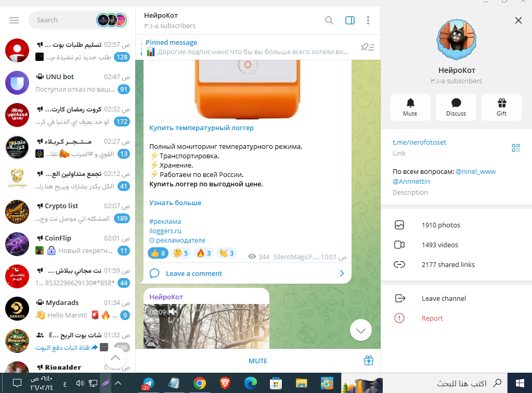Open نت مجاني ببلاش chat

[x=68, y=276]
